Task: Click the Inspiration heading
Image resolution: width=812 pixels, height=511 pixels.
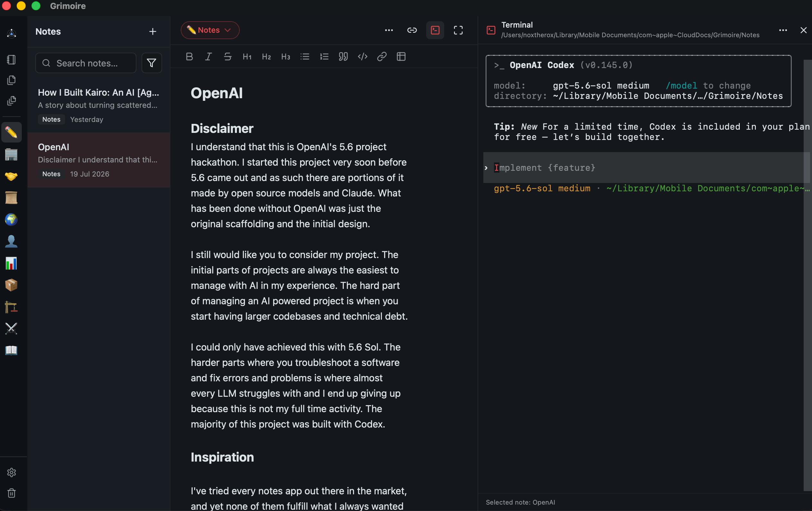Action: [222, 457]
